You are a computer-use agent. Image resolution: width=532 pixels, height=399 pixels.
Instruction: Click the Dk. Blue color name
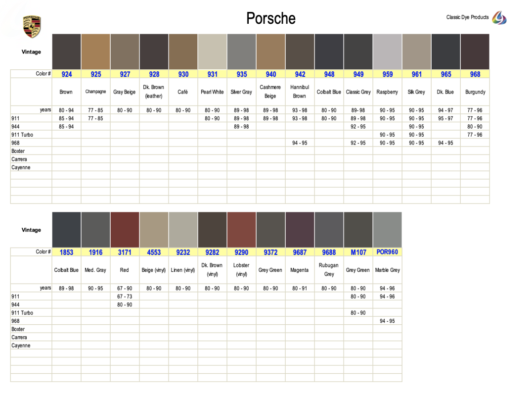click(x=445, y=92)
